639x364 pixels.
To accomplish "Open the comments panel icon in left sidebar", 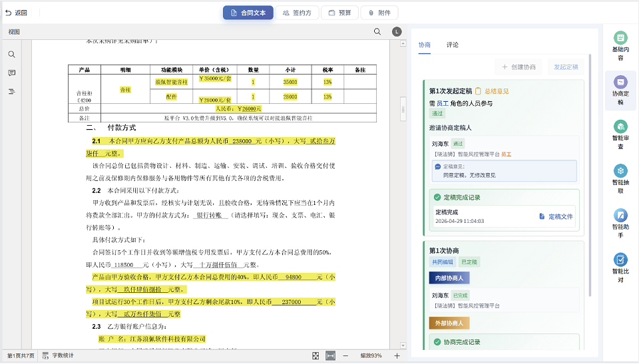I will tap(12, 73).
